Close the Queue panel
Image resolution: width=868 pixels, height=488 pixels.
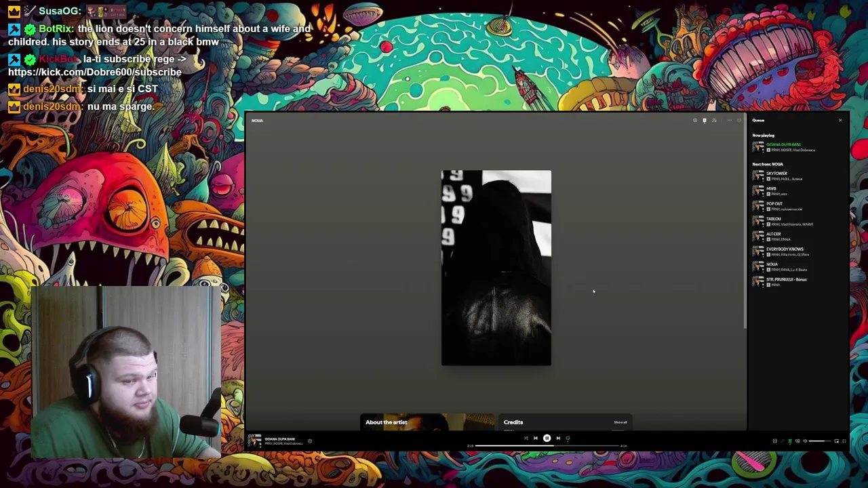click(x=840, y=121)
